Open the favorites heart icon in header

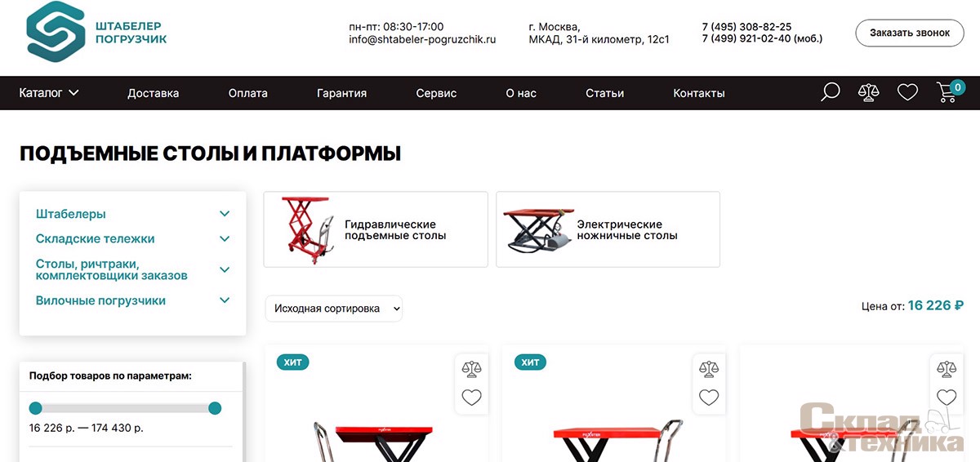click(907, 93)
